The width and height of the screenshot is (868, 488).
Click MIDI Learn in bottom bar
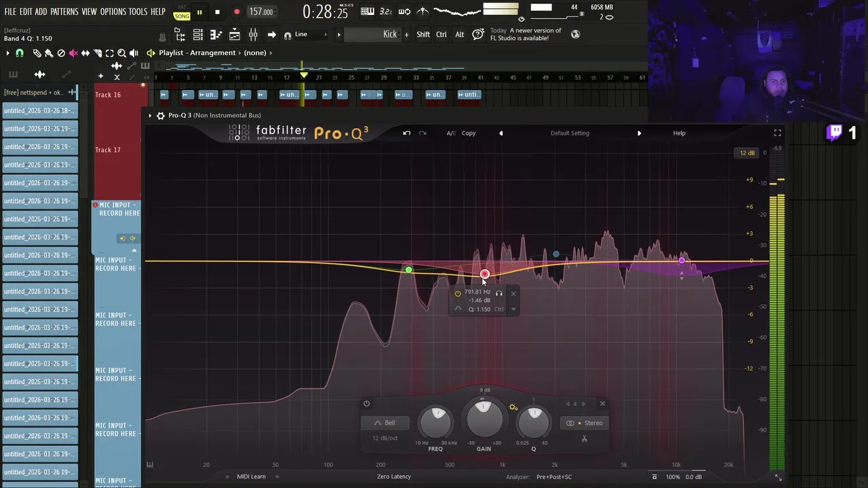[251, 476]
